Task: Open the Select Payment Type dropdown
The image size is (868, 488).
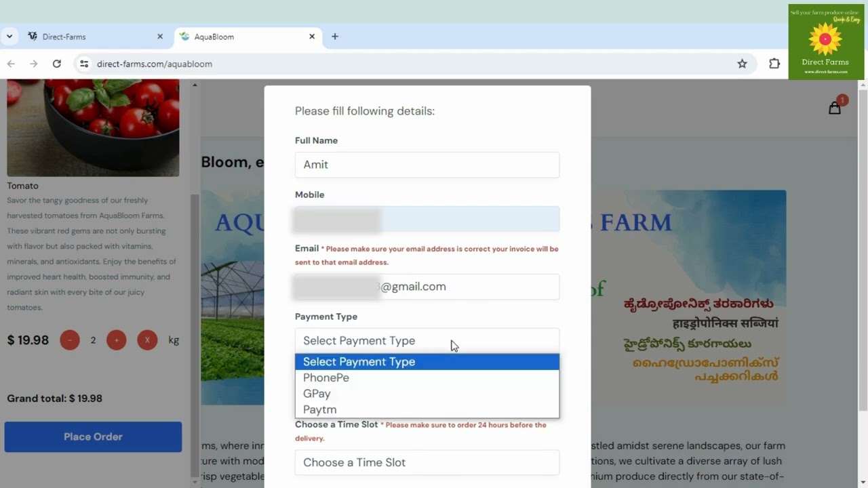Action: tap(427, 341)
